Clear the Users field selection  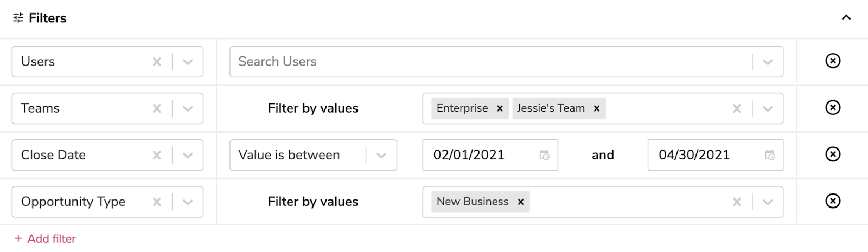click(157, 62)
